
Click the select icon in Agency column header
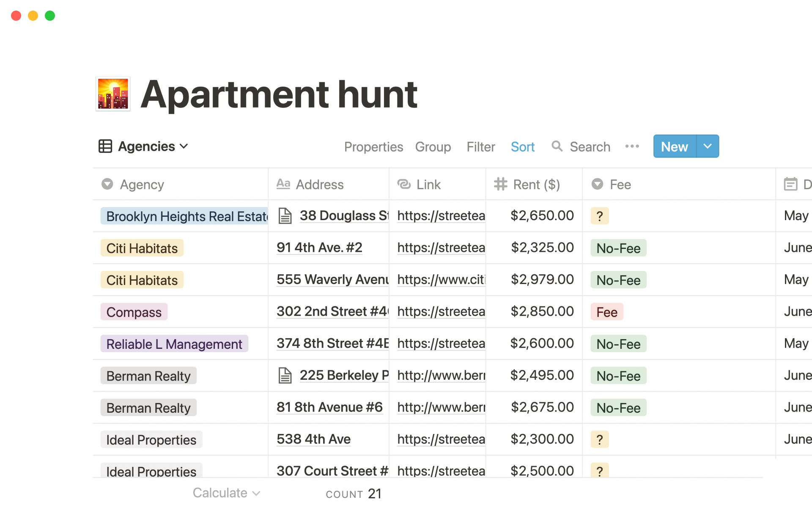pos(107,184)
